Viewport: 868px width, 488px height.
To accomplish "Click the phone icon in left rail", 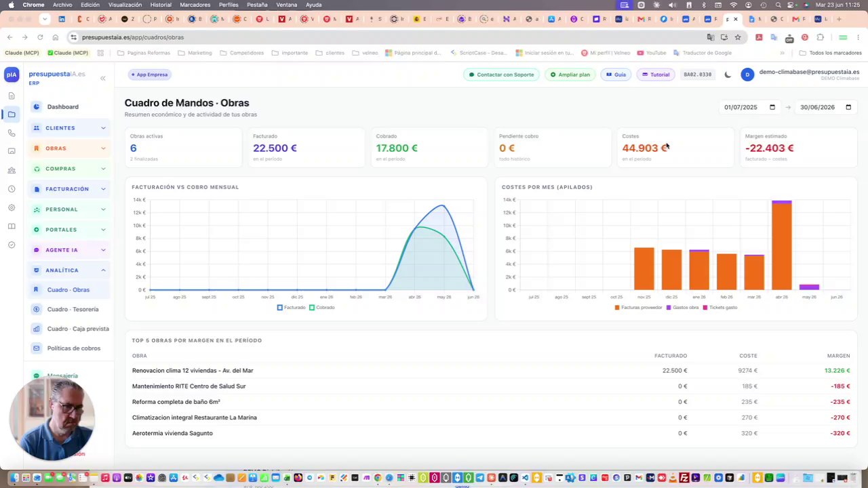I will point(12,133).
